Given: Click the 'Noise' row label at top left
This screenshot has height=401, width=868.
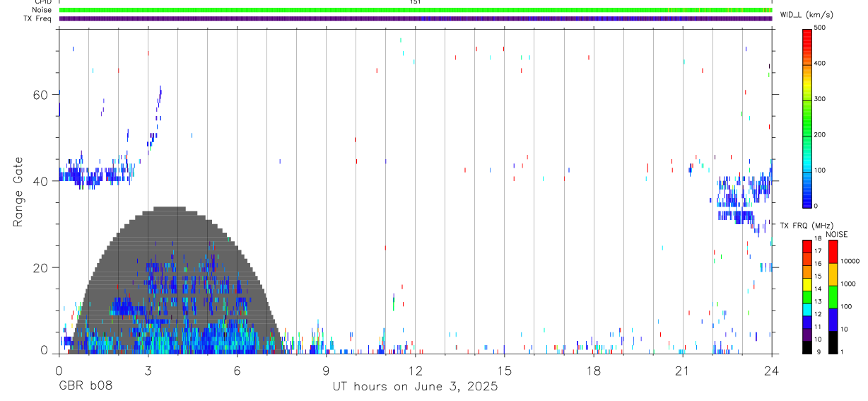Looking at the screenshot, I should coord(41,11).
